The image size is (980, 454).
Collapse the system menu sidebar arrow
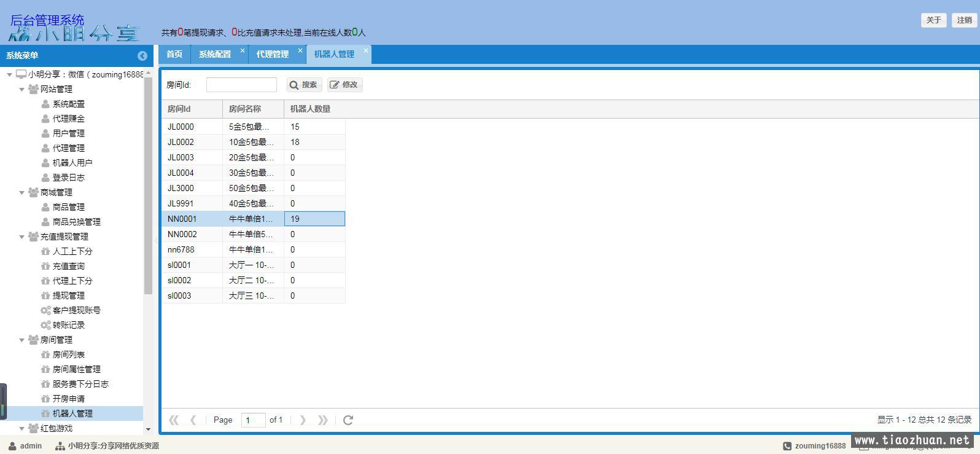point(142,56)
